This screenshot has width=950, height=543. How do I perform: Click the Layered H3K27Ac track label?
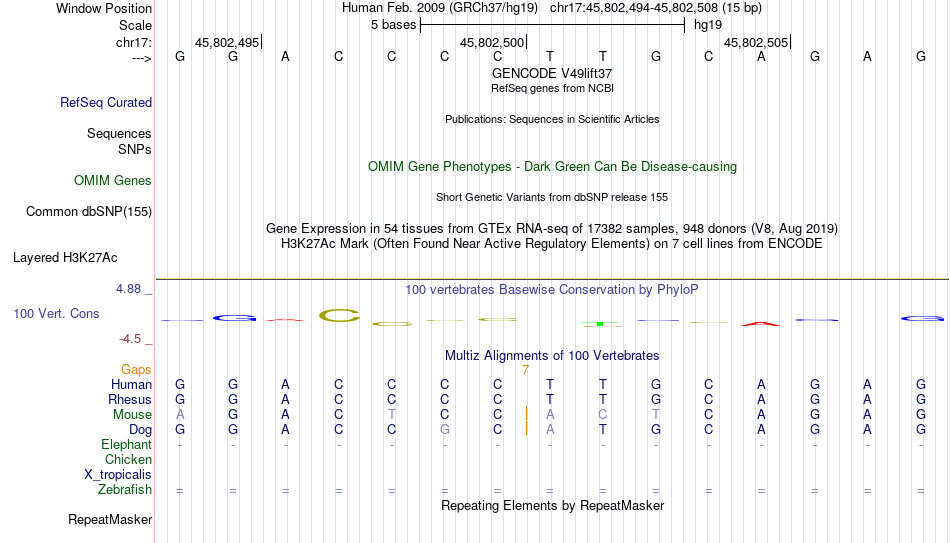(x=65, y=258)
